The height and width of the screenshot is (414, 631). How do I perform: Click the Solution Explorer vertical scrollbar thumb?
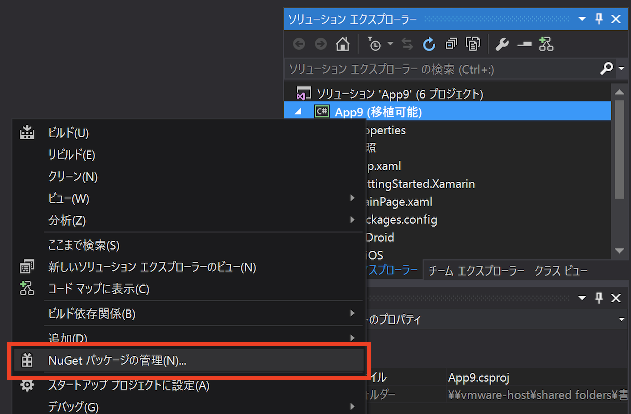pyautogui.click(x=619, y=150)
